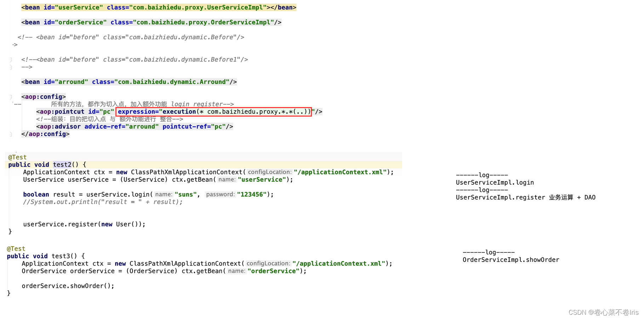This screenshot has height=319, width=644.
Task: Click the userService.register(new User()) call
Action: point(84,224)
